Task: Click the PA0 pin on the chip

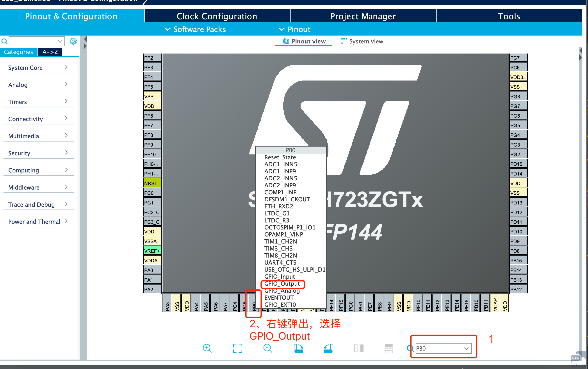Action: point(152,270)
